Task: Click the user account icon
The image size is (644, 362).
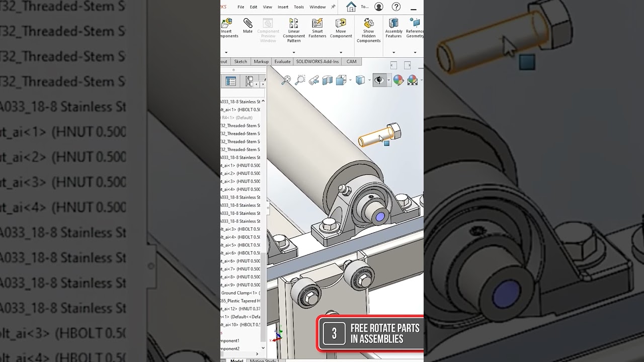Action: [379, 7]
